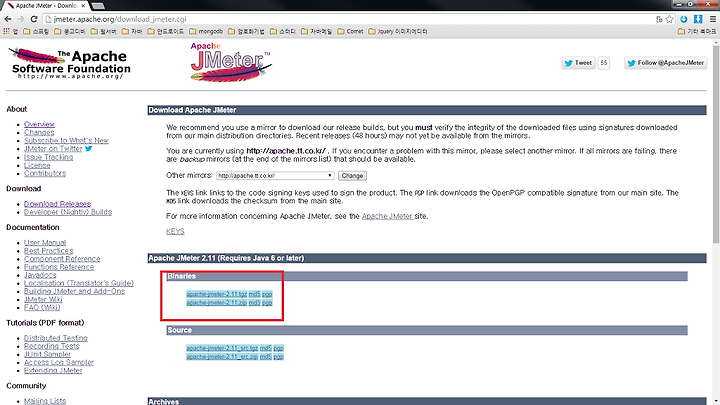The image size is (720, 405).
Task: Open Building JMeter and Add-Ons link
Action: pyautogui.click(x=74, y=291)
